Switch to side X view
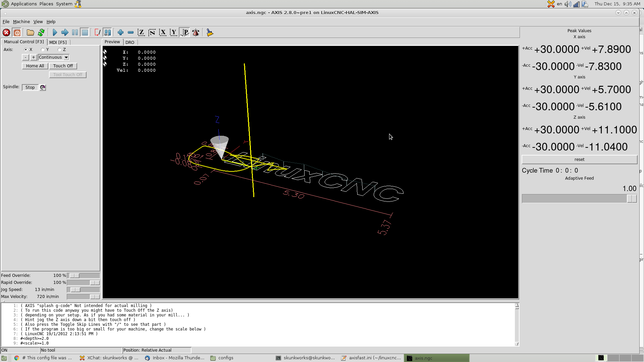Image resolution: width=644 pixels, height=362 pixels. click(x=163, y=33)
